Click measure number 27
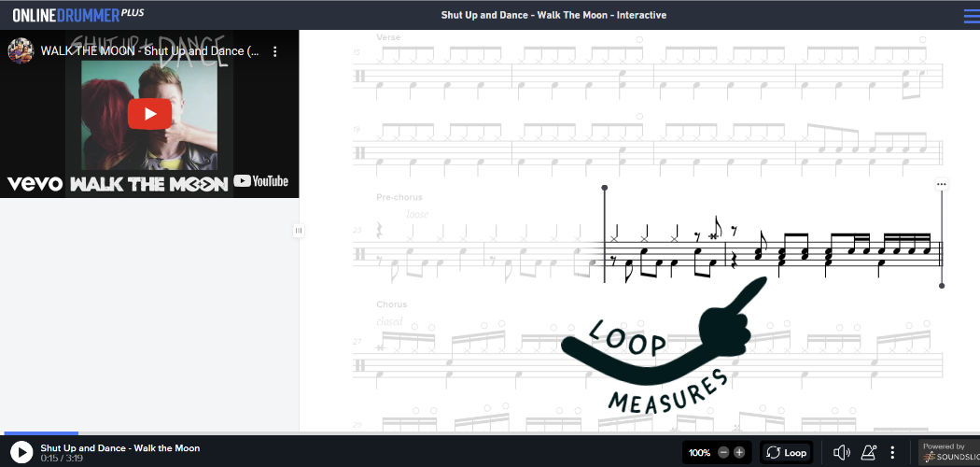980x467 pixels. click(x=357, y=342)
